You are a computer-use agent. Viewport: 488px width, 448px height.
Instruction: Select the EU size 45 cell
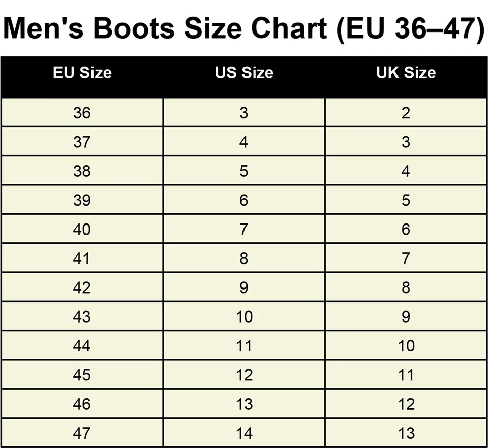pos(82,375)
